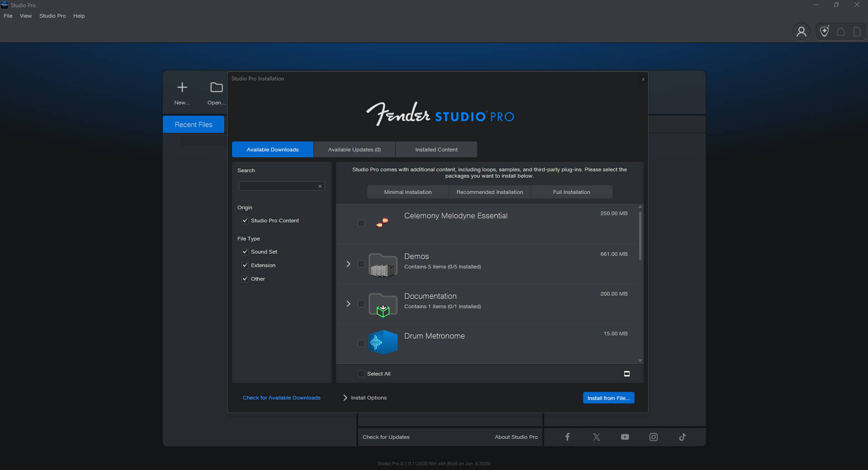
Task: Uncheck Studio Pro Content origin filter
Action: (x=245, y=221)
